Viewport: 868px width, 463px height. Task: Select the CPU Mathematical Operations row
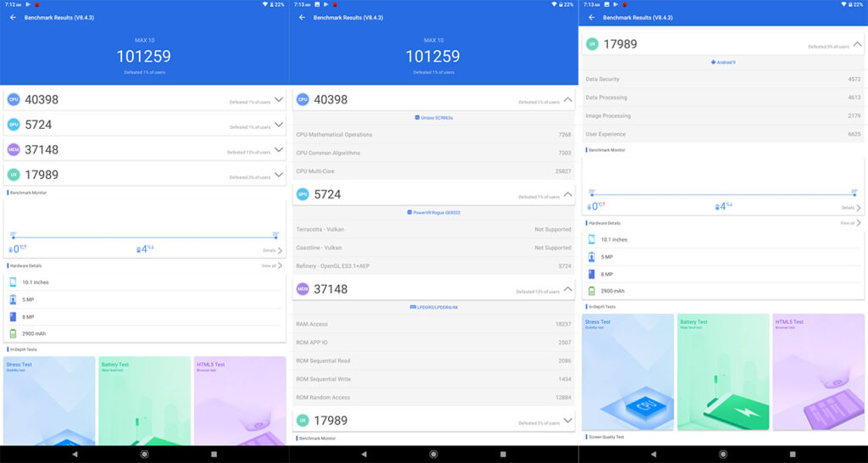click(x=433, y=135)
